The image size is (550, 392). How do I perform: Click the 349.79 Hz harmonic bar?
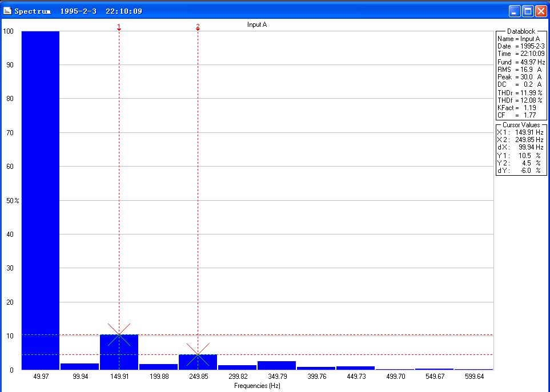(x=277, y=365)
